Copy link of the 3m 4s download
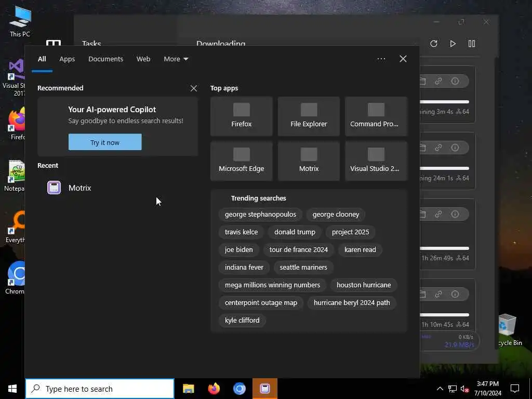The width and height of the screenshot is (532, 399). [x=438, y=81]
